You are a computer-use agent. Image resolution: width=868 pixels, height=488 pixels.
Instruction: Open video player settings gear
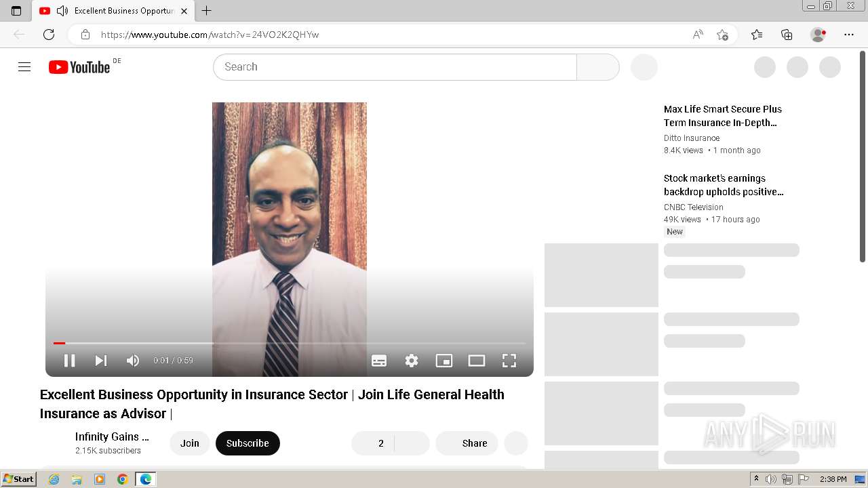tap(412, 361)
